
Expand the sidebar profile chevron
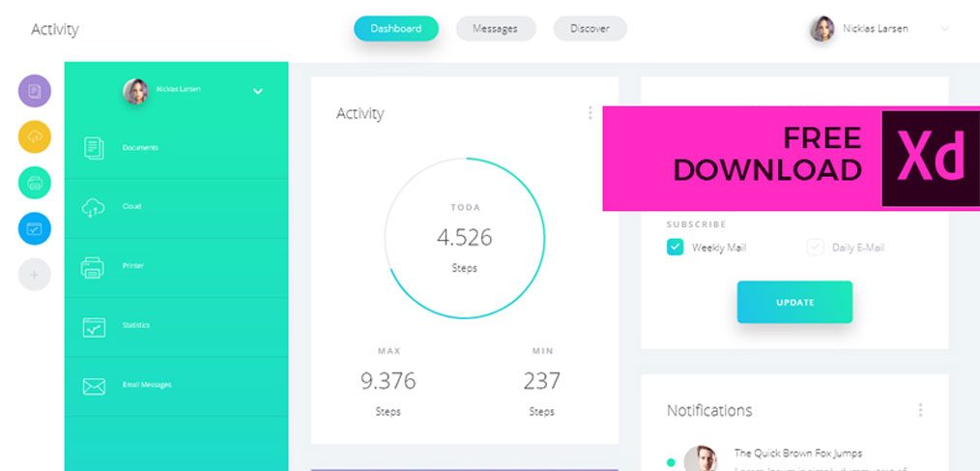(x=257, y=91)
